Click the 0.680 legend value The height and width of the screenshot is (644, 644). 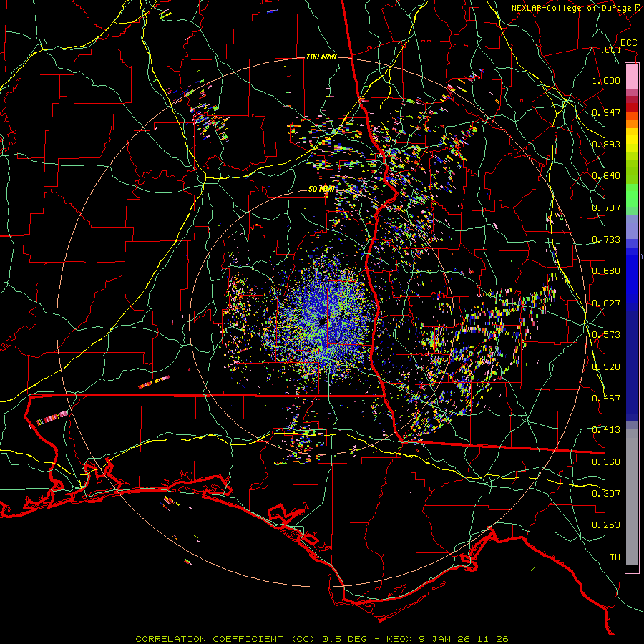pos(606,271)
